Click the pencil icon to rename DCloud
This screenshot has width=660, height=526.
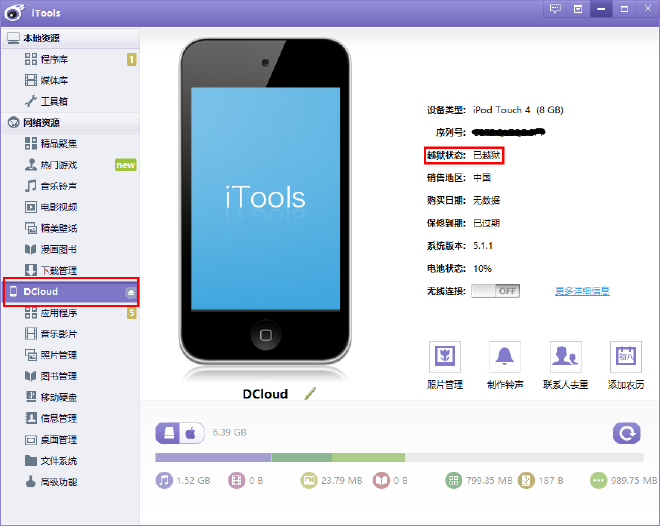point(310,394)
